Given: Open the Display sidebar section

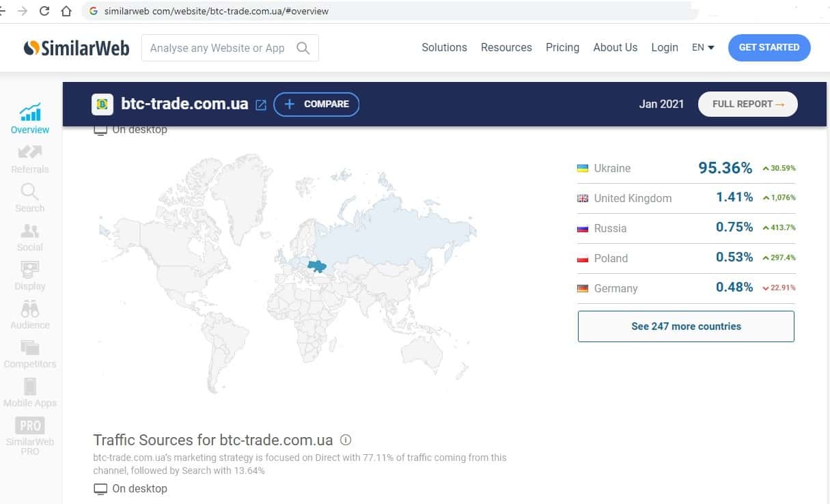Looking at the screenshot, I should [30, 275].
